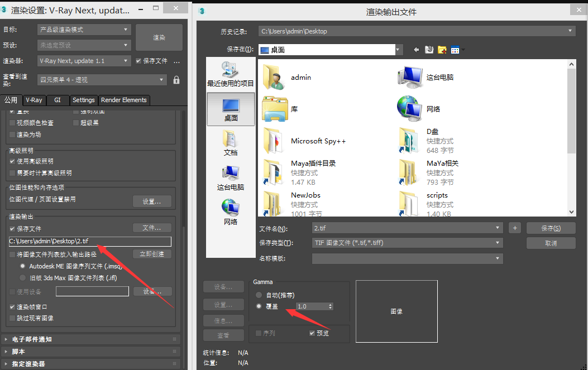Click 设置... button for 位图代理

pyautogui.click(x=152, y=201)
